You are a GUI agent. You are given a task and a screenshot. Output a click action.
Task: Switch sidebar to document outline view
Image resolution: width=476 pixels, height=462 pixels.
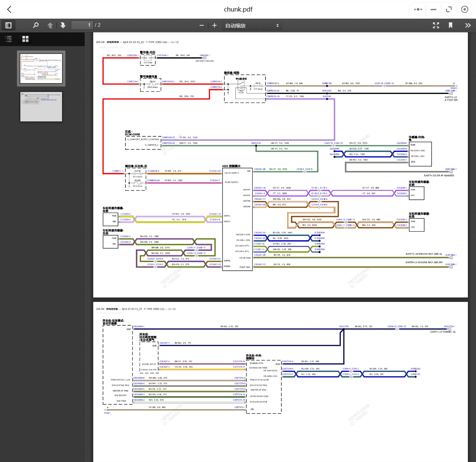(x=9, y=39)
